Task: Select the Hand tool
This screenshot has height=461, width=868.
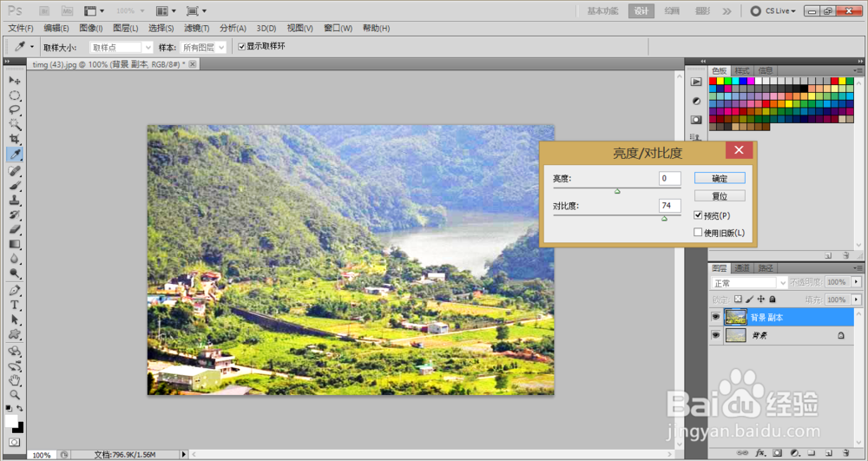Action: 15,380
